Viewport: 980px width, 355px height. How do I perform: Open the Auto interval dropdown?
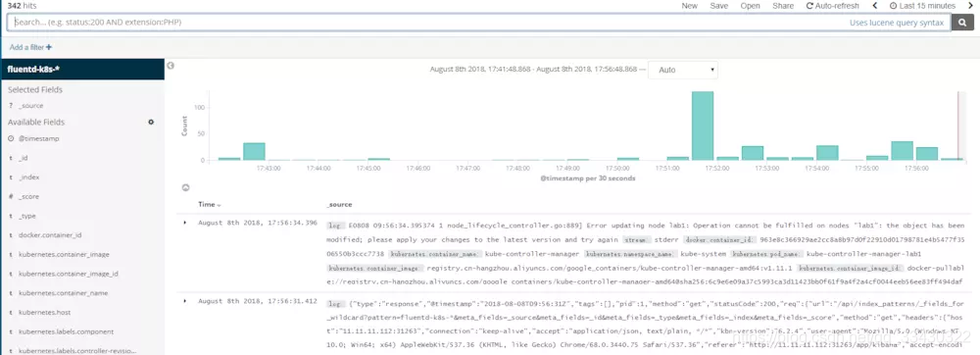(683, 70)
